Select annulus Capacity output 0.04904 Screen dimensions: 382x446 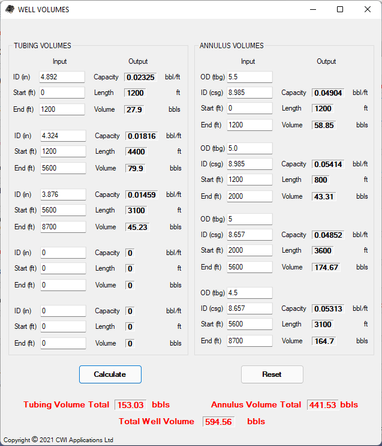(x=328, y=93)
